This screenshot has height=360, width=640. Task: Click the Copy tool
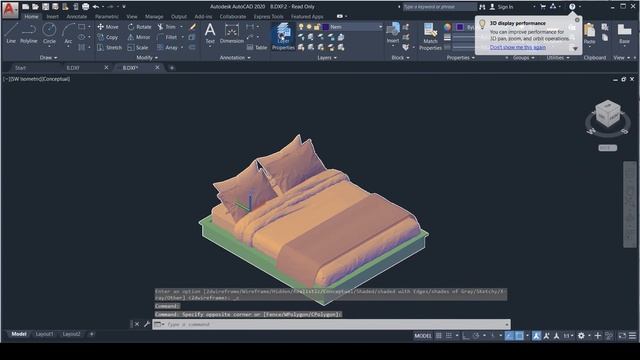(x=108, y=37)
